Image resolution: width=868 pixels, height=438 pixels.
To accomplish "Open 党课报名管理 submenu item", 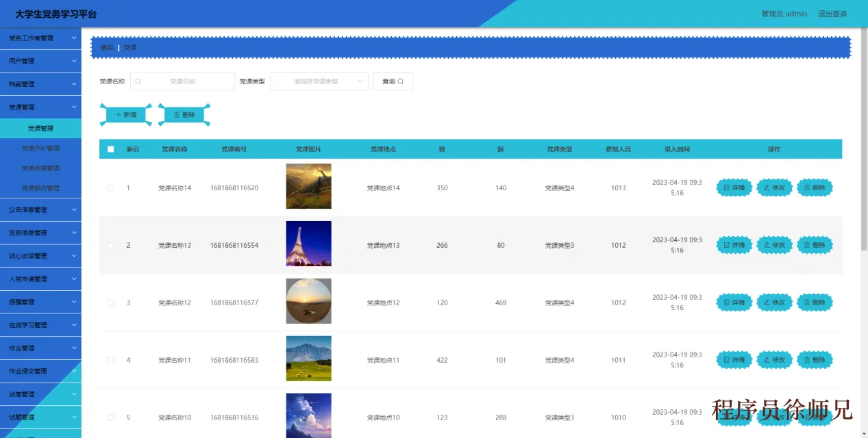I will coord(40,188).
